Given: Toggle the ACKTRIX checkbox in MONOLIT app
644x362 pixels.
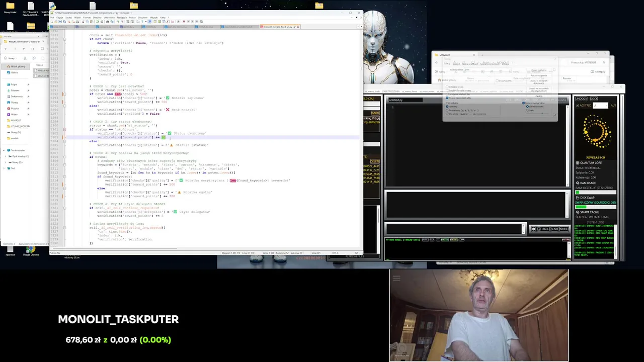Looking at the screenshot, I should (x=577, y=106).
